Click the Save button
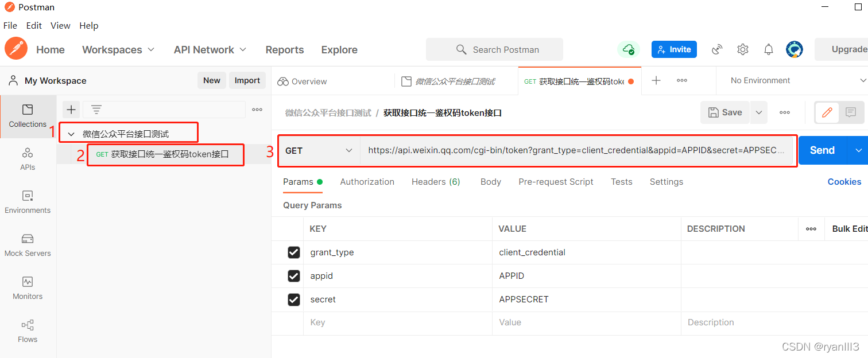Viewport: 868px width, 358px height. click(725, 112)
